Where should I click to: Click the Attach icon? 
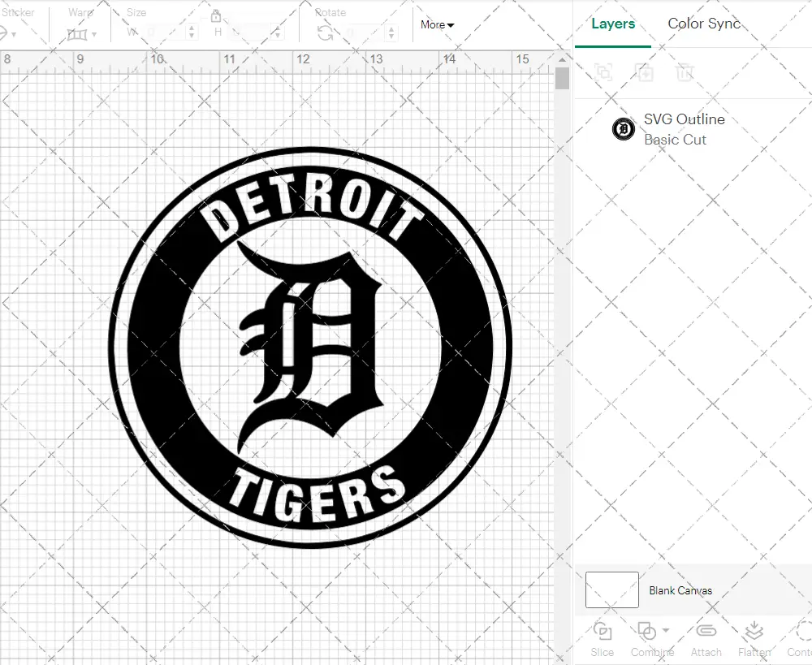tap(706, 641)
